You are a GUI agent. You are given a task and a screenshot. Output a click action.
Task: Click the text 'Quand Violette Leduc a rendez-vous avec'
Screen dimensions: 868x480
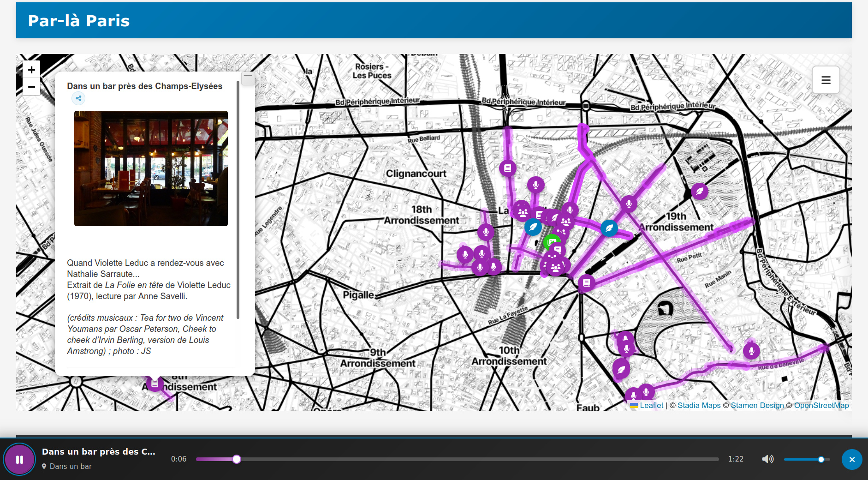click(145, 263)
